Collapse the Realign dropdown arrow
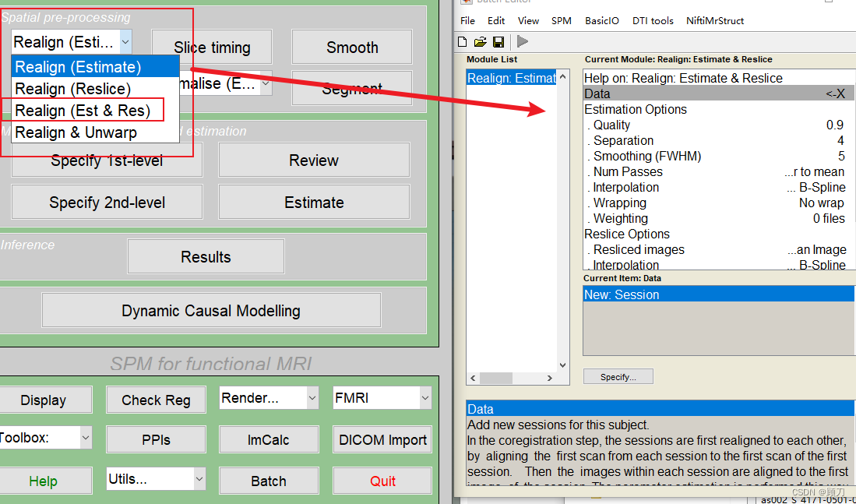 click(x=125, y=41)
